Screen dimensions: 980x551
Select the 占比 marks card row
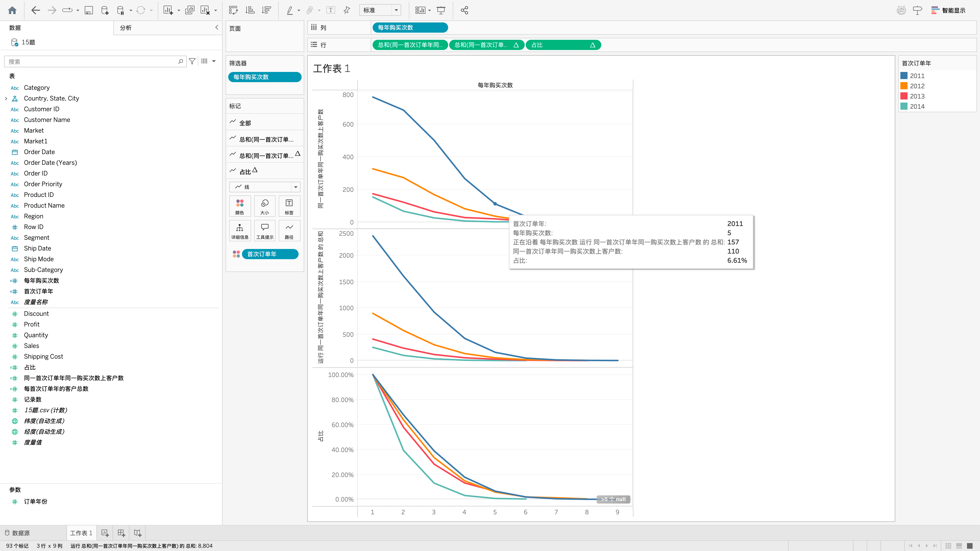[x=265, y=171]
